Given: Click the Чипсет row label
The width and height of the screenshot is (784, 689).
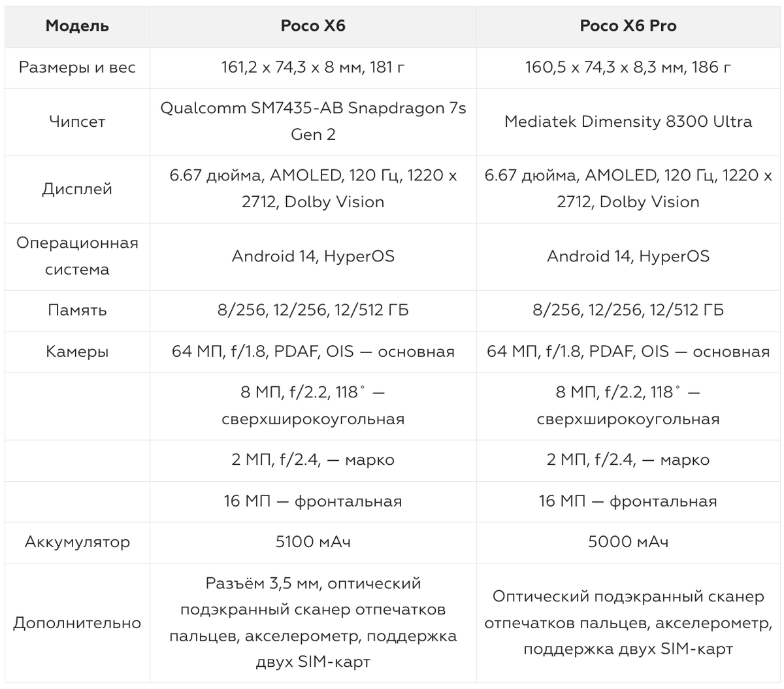Looking at the screenshot, I should coord(77,122).
